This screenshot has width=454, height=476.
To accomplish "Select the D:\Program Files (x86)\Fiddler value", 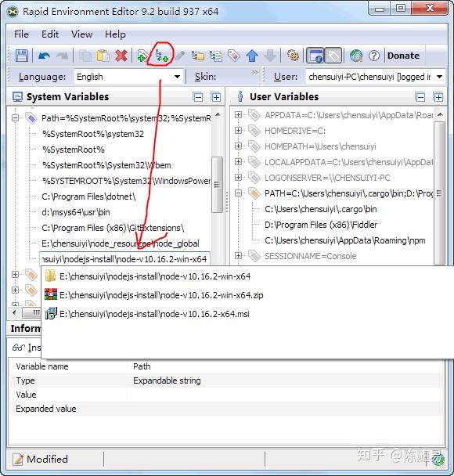I will click(x=321, y=225).
